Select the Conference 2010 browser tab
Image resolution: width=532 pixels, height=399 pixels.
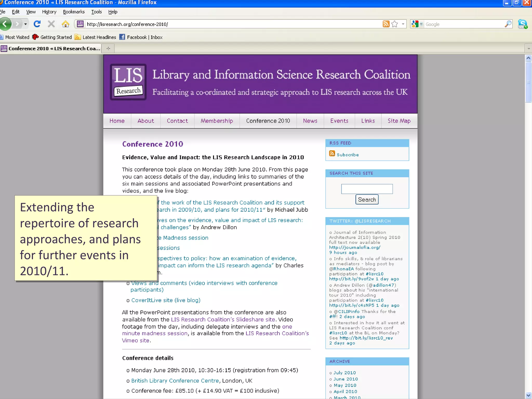(x=51, y=49)
